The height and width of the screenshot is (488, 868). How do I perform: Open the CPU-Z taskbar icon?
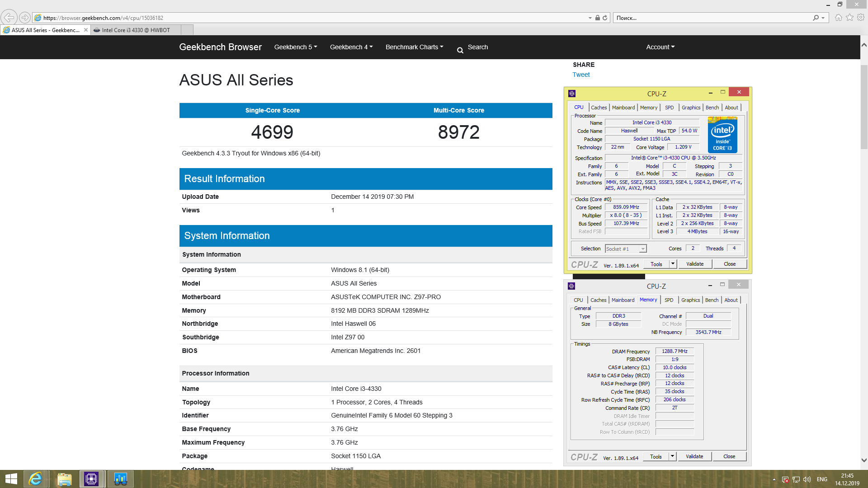91,479
